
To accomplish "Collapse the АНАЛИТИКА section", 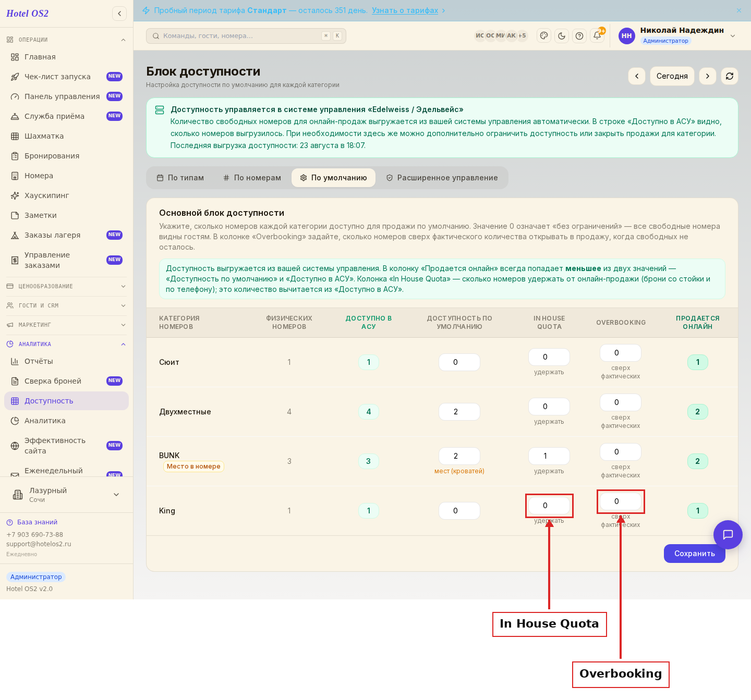I will (66, 344).
